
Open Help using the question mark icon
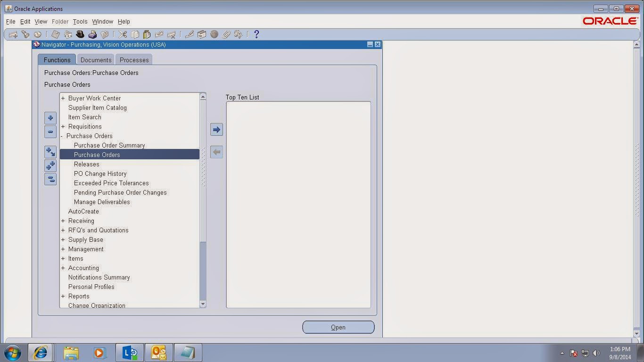pyautogui.click(x=256, y=34)
